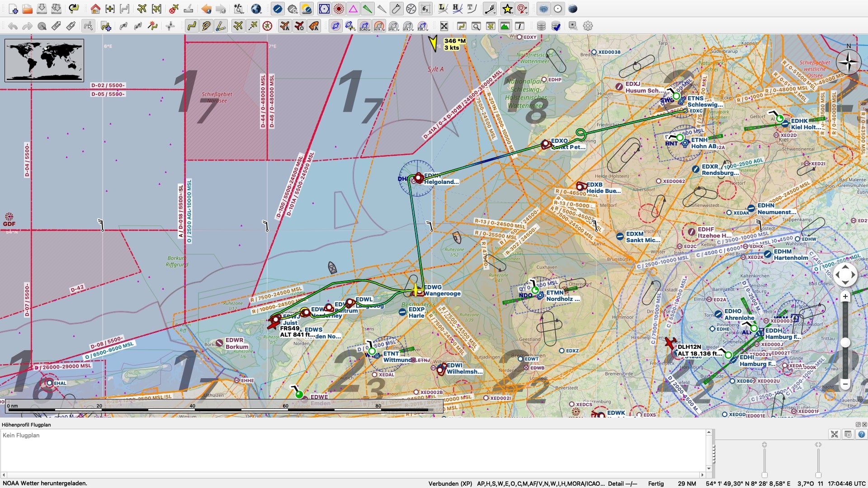Open elevation profile help button
The height and width of the screenshot is (488, 868).
pos(862,434)
